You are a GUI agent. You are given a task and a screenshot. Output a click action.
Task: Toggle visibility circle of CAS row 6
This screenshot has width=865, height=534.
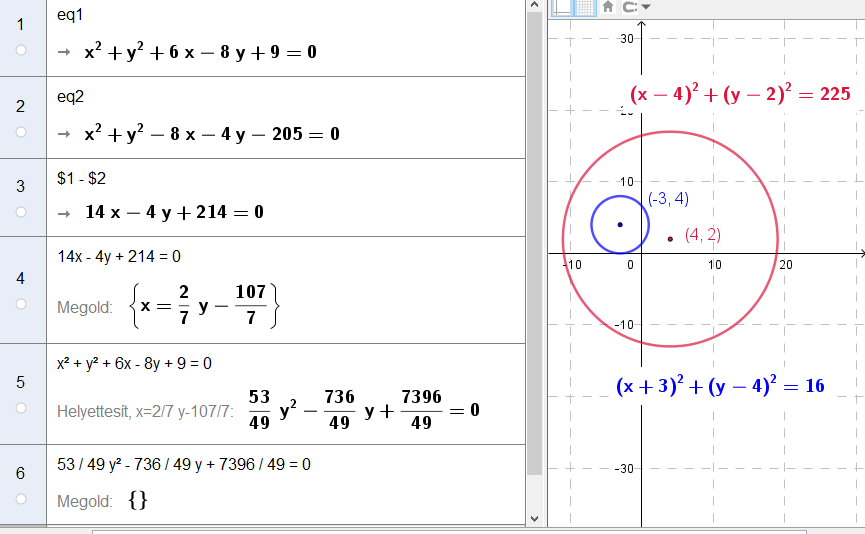click(22, 498)
